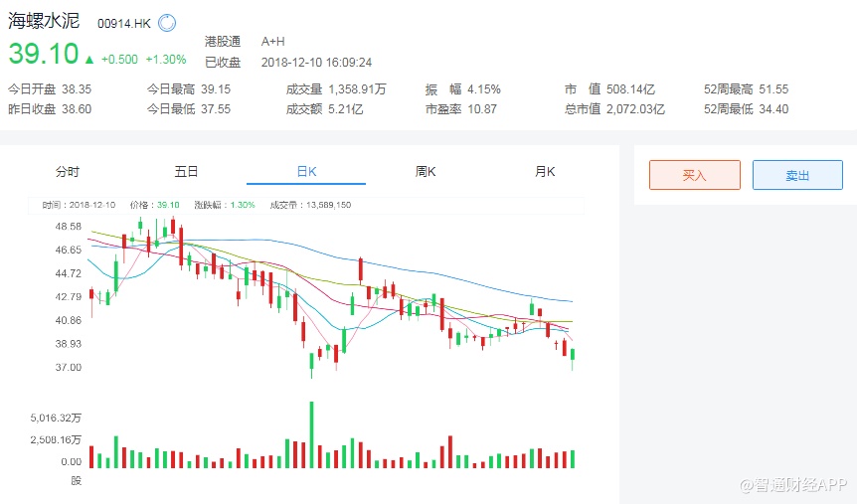The image size is (857, 504).
Task: Click the 港股通 label
Action: point(223,42)
